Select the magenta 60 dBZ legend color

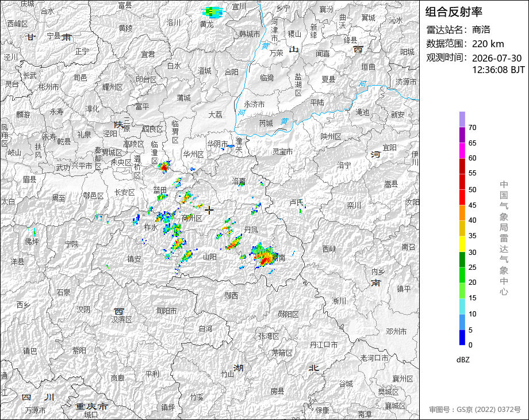click(x=462, y=150)
